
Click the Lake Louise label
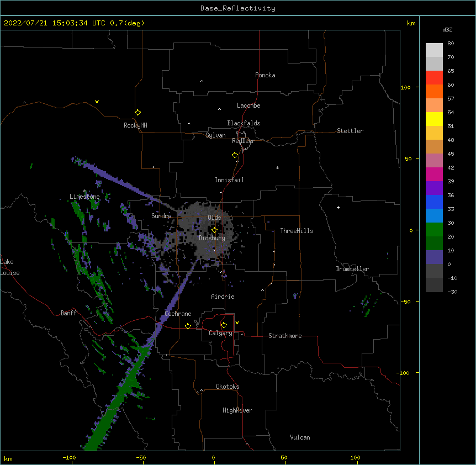[10, 267]
